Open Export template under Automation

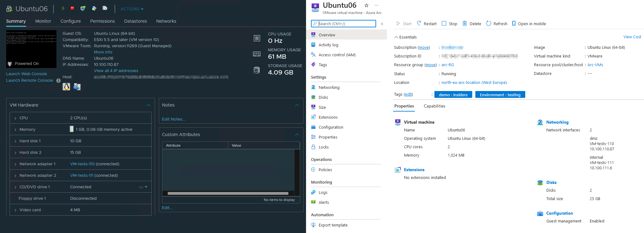pos(333,225)
